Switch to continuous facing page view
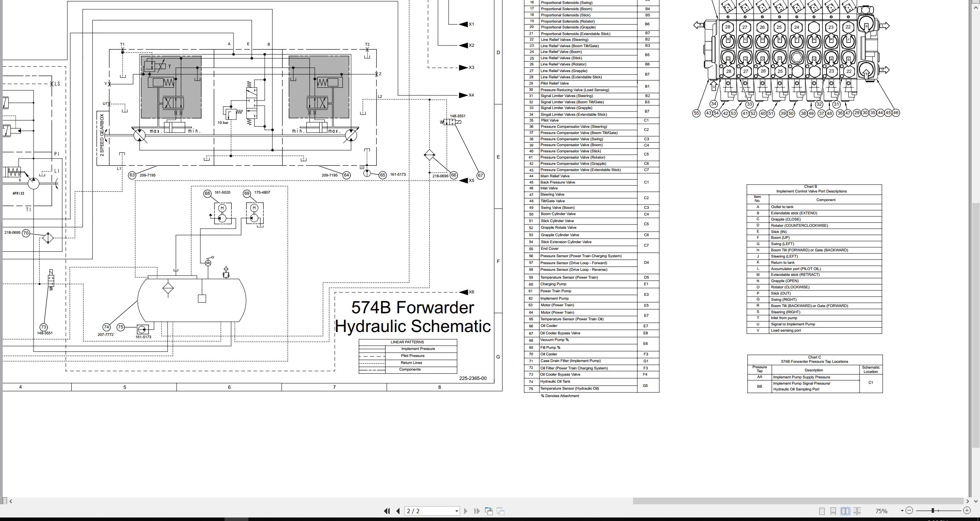Image resolution: width=980 pixels, height=521 pixels. 857,511
